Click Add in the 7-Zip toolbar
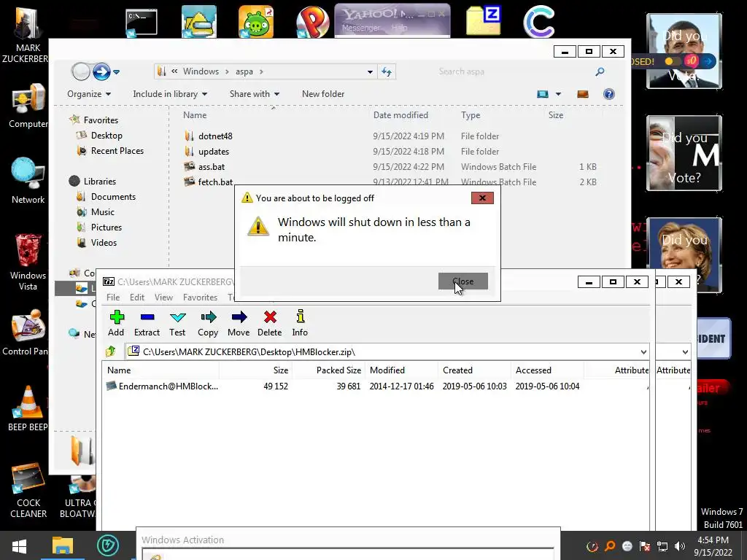Screen dimensions: 747x560 click(116, 323)
